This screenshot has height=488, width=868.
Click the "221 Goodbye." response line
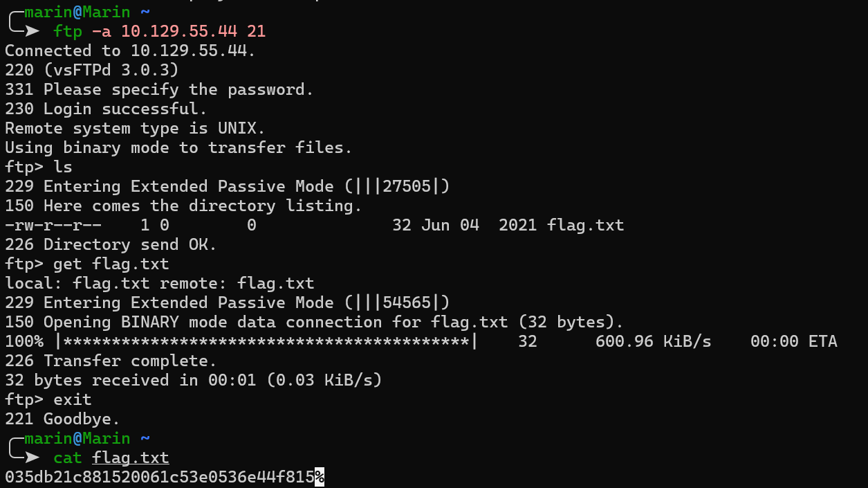point(62,419)
